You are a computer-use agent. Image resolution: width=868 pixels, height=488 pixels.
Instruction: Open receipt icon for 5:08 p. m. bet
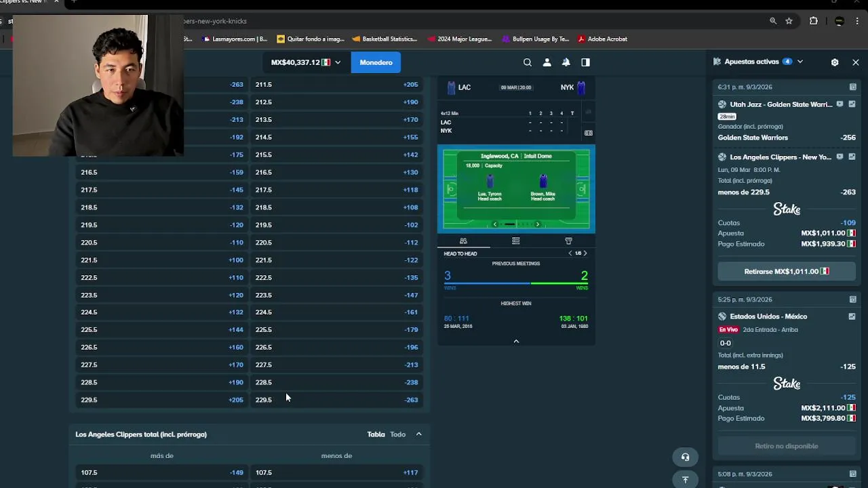(852, 474)
